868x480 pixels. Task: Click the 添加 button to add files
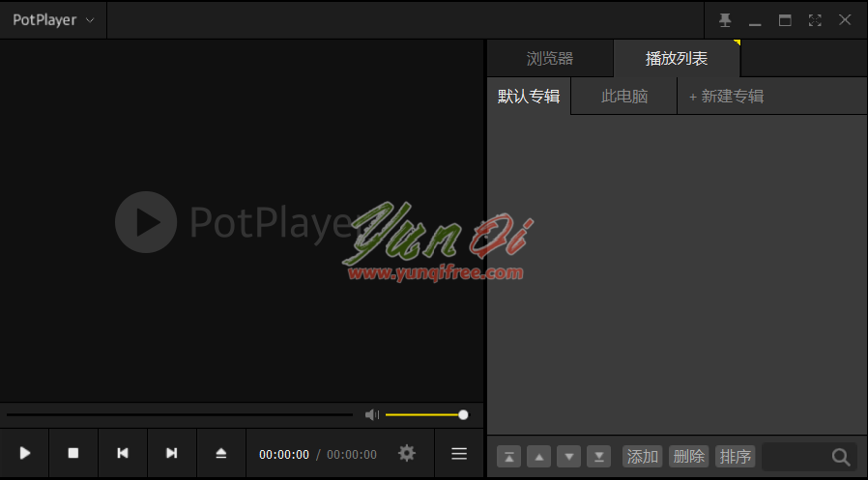pos(642,457)
